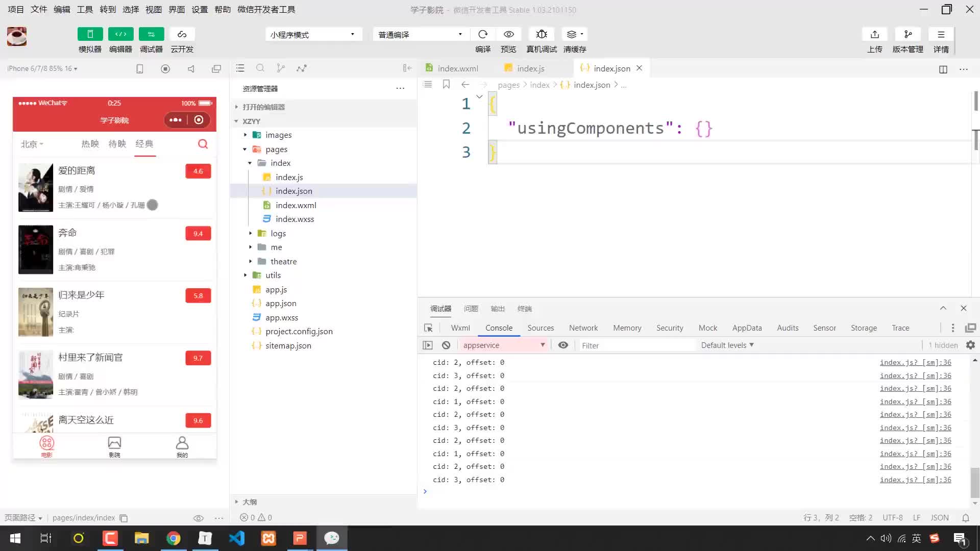Click first index.js? [sm]:36 link
Viewport: 980px width, 551px height.
point(915,362)
